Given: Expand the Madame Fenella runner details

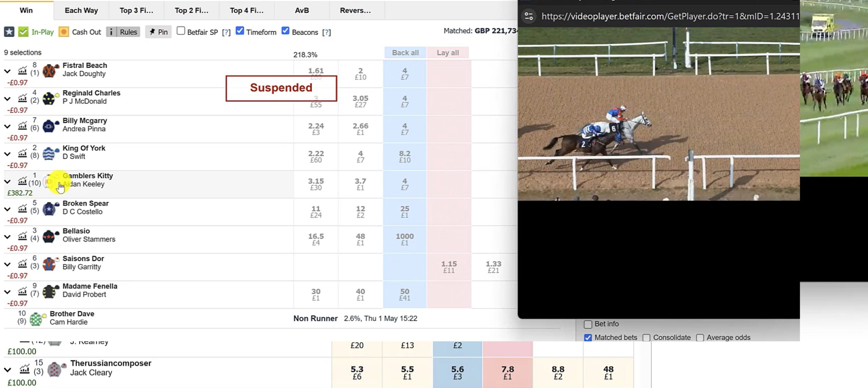Looking at the screenshot, I should pyautogui.click(x=7, y=292).
